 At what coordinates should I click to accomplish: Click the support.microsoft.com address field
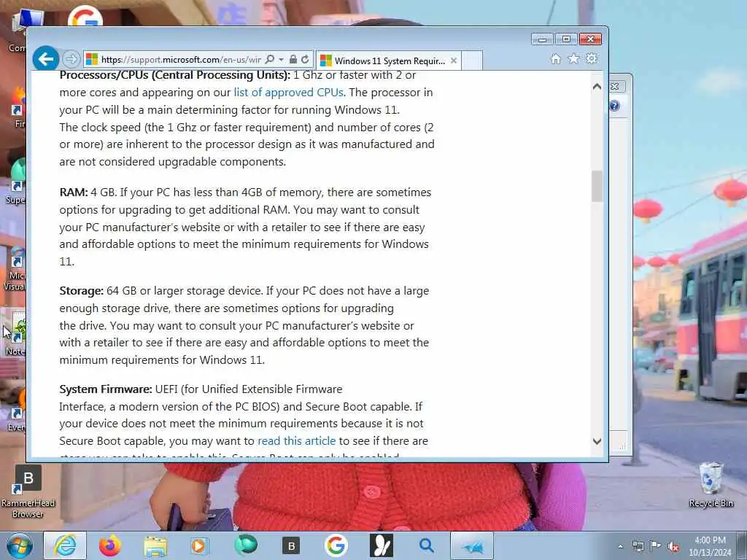point(181,60)
